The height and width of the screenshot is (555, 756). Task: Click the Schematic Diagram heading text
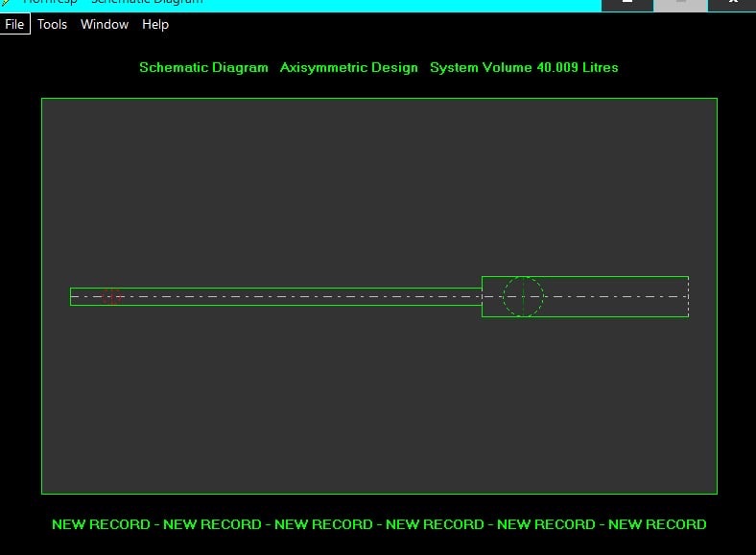203,67
